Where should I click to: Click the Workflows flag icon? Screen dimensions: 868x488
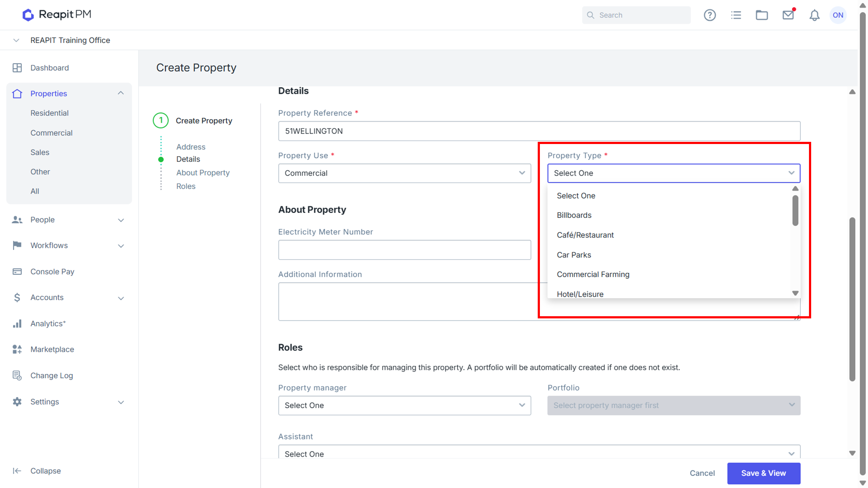click(17, 246)
